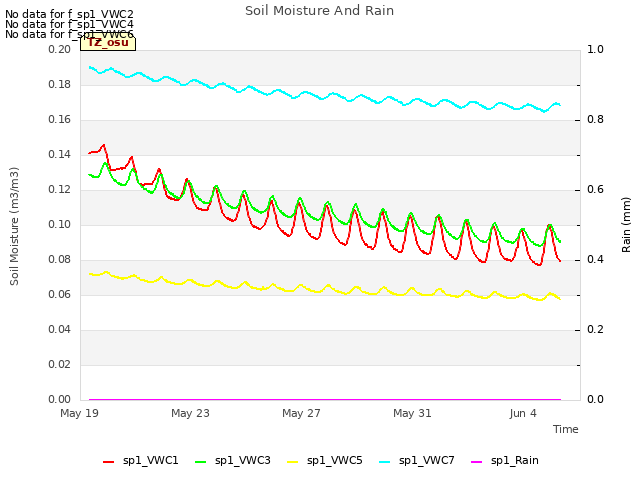Image resolution: width=640 pixels, height=480 pixels.
Task: Click the red sp1_VWC1 legend swatch
Action: 109,462
